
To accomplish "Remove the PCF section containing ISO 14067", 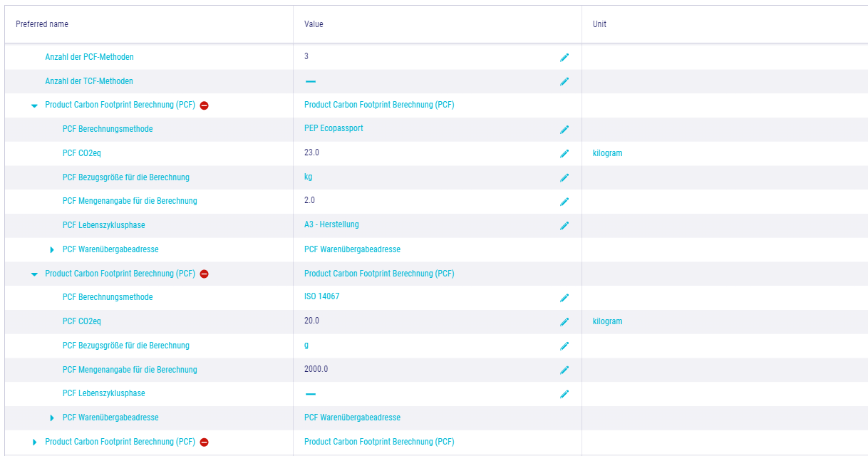I will [x=205, y=274].
